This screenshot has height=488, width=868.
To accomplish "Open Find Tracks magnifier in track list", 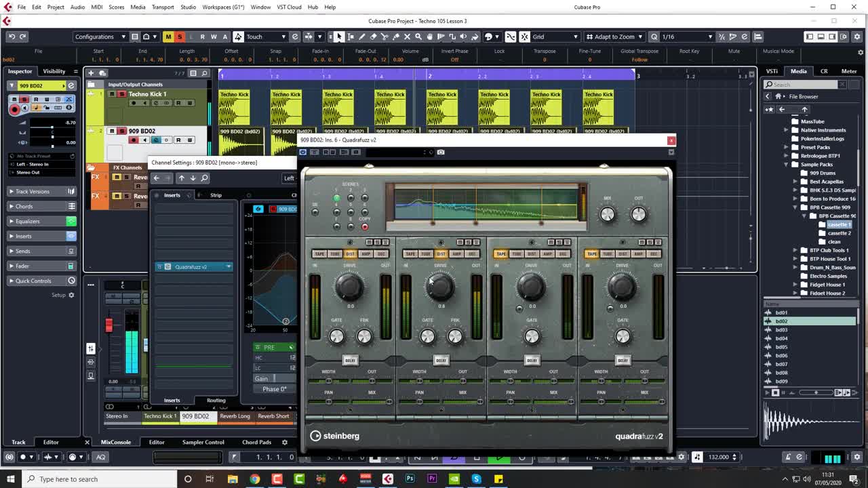I will 205,73.
